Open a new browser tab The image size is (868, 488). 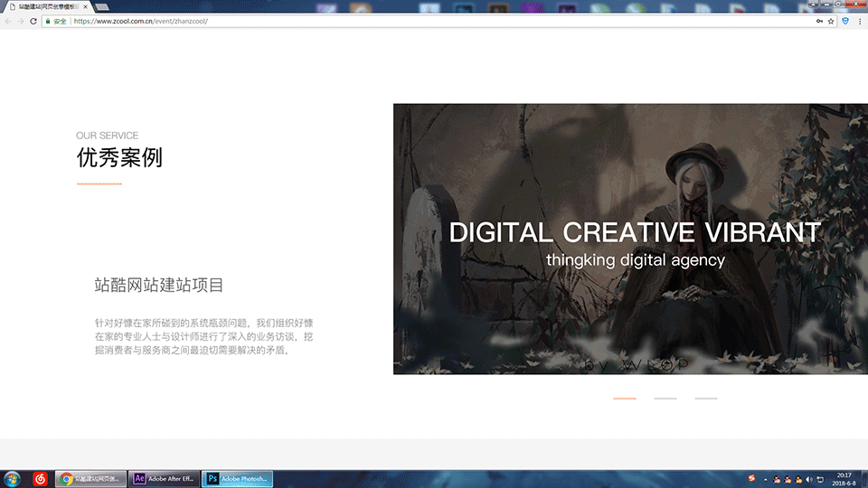(101, 7)
